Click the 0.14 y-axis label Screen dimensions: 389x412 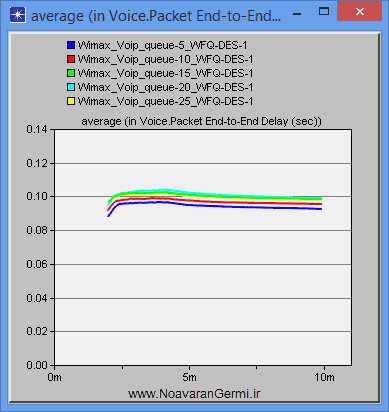pyautogui.click(x=37, y=129)
